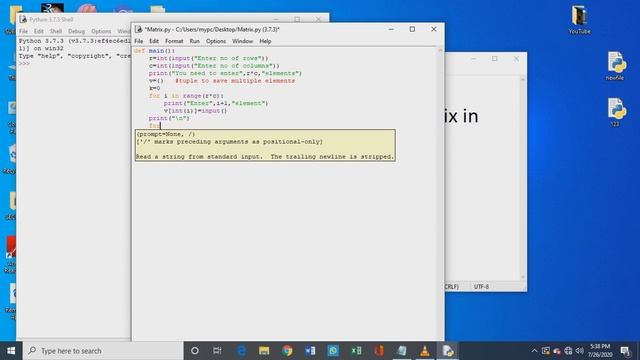The width and height of the screenshot is (640, 360).
Task: Click the '#tuple to save multiple elements' comment
Action: click(x=235, y=81)
